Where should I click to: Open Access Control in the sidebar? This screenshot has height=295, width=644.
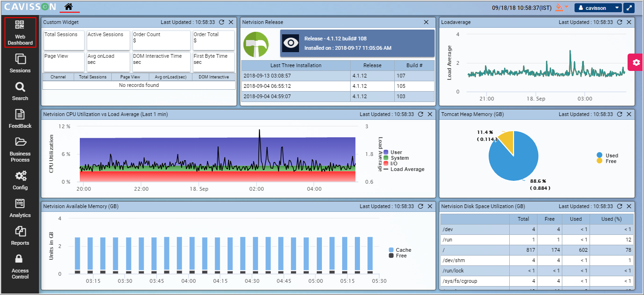click(20, 266)
